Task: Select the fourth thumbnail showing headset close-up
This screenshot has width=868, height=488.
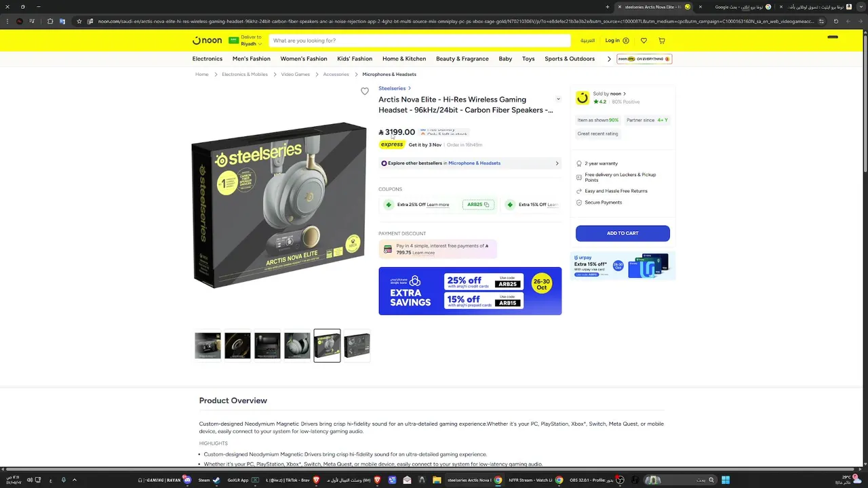Action: click(x=297, y=346)
